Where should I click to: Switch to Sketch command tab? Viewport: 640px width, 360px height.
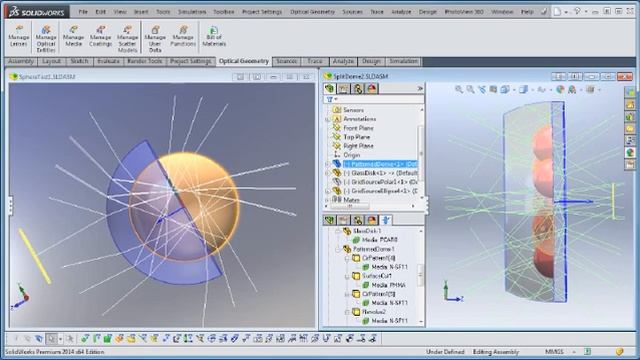click(x=79, y=61)
